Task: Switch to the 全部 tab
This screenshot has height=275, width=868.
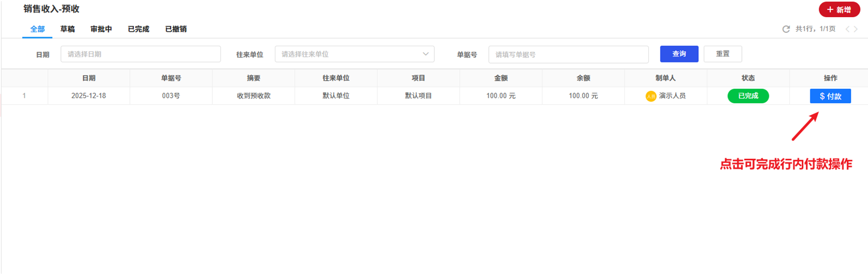Action: 37,29
